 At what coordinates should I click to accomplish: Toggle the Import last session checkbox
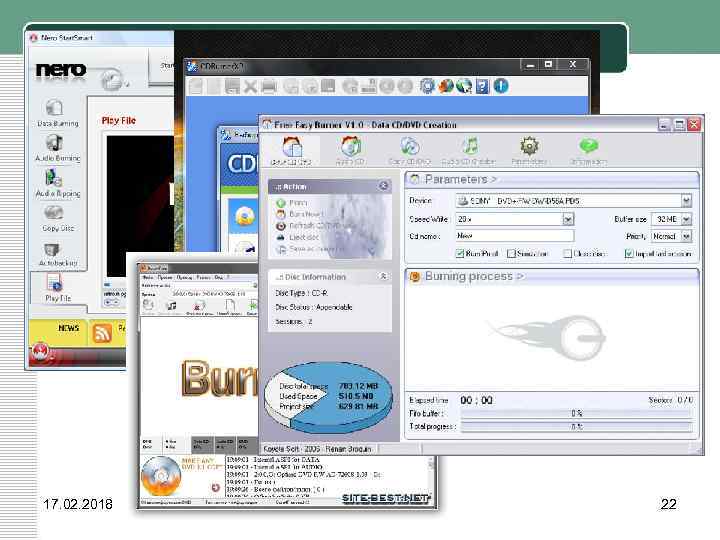[x=630, y=253]
